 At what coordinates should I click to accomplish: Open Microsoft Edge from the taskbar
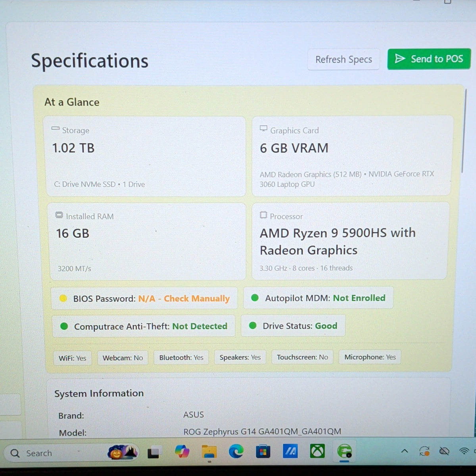(x=236, y=451)
